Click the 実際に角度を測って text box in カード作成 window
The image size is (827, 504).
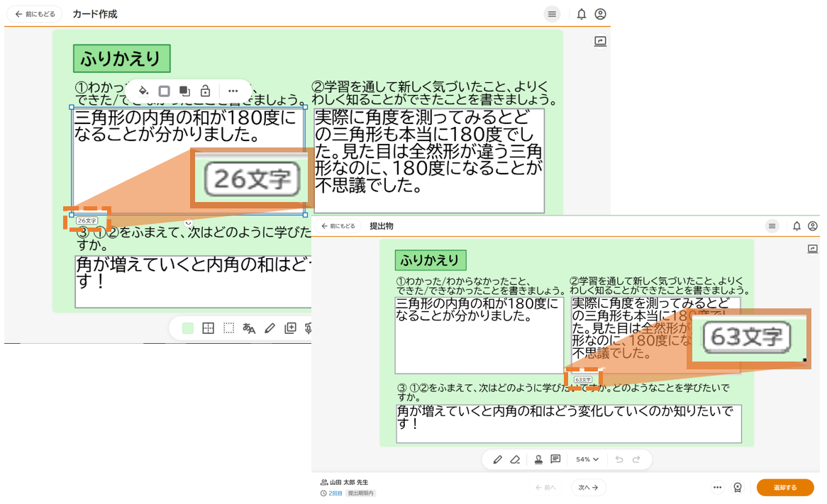429,161
